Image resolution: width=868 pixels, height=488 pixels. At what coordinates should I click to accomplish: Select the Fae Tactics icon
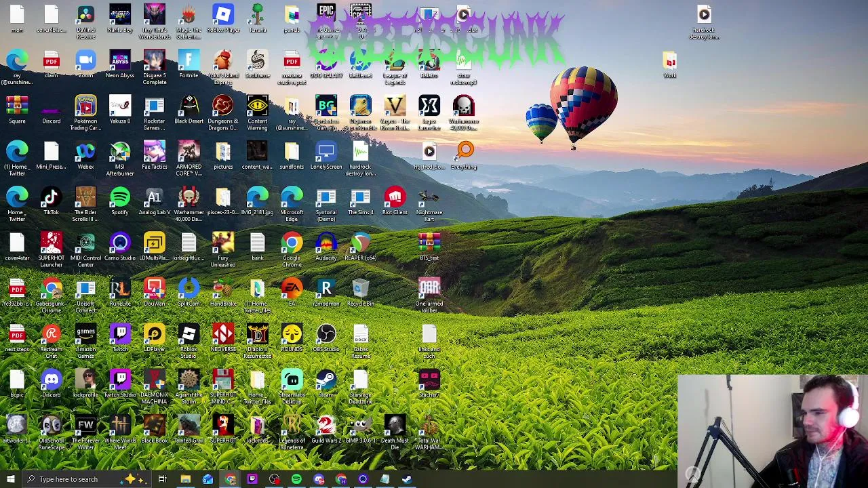[155, 155]
